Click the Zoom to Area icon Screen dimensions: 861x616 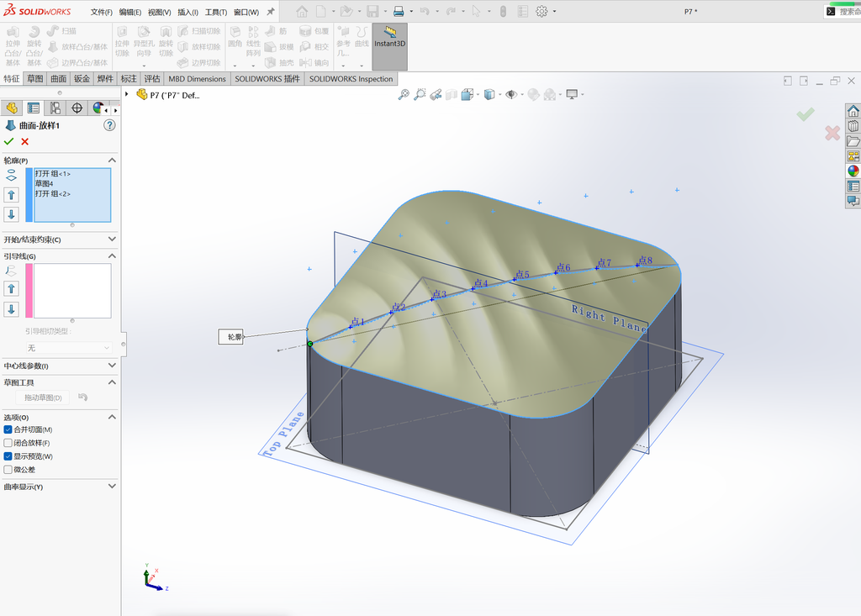click(420, 94)
